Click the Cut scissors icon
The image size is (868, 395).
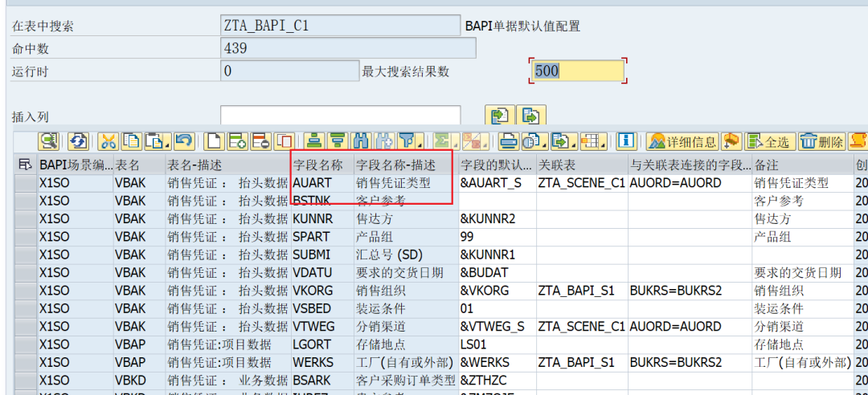pyautogui.click(x=108, y=141)
